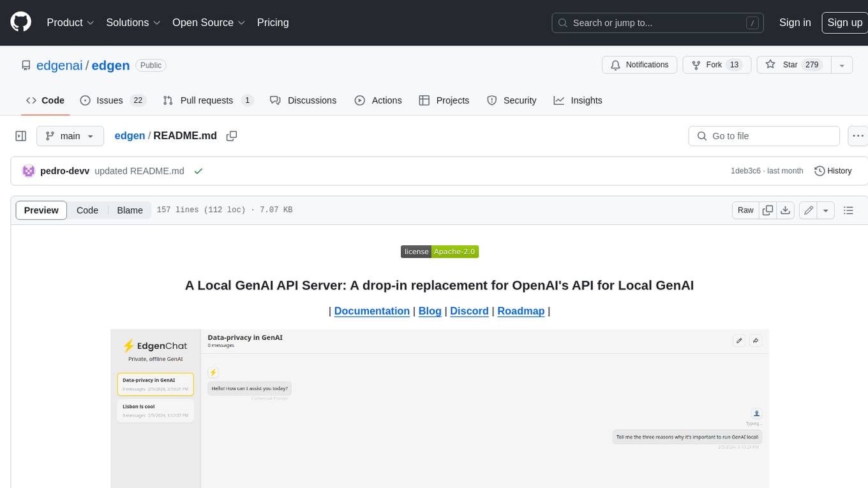This screenshot has height=488, width=868.
Task: Click the Apache-2.0 license badge
Action: coord(440,252)
